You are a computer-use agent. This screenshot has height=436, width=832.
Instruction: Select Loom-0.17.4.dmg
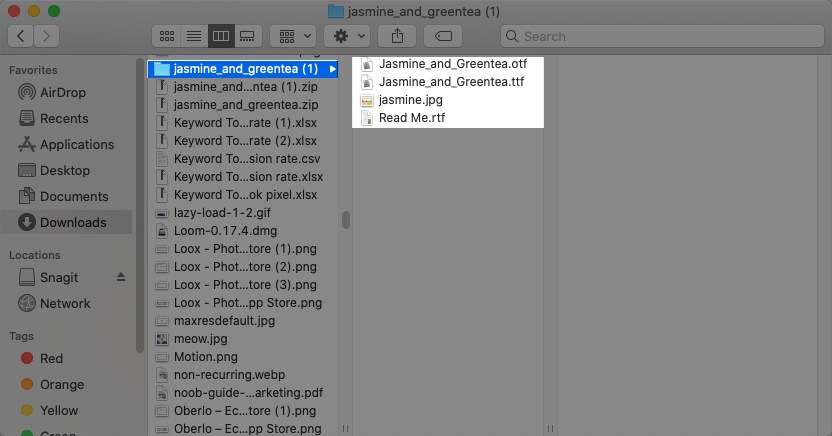tap(242, 231)
